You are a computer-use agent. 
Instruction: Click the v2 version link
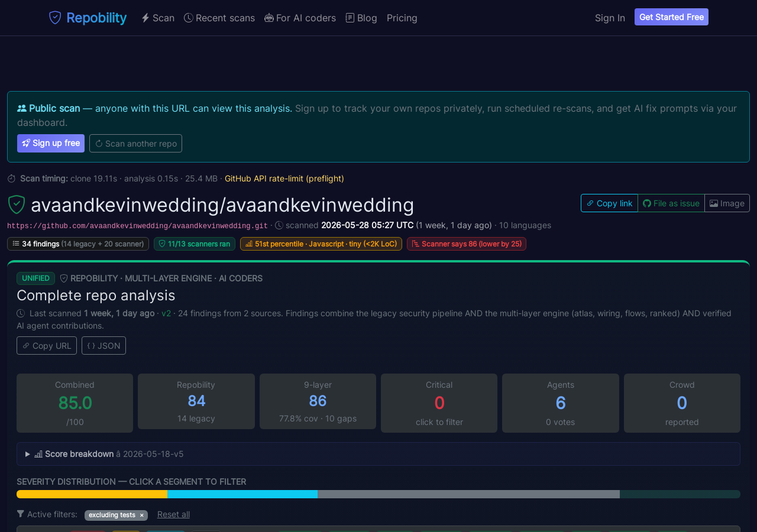coord(166,313)
